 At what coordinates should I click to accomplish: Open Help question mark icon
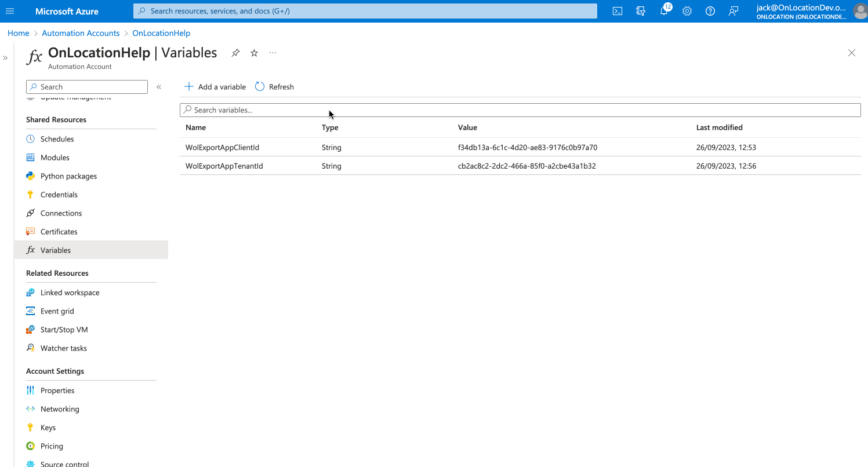710,11
